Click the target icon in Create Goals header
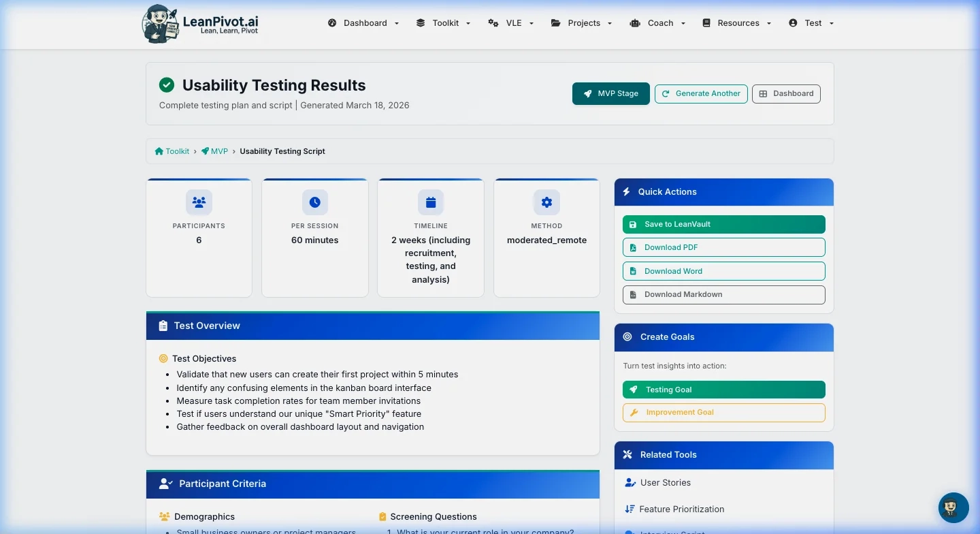This screenshot has width=980, height=534. 627,336
